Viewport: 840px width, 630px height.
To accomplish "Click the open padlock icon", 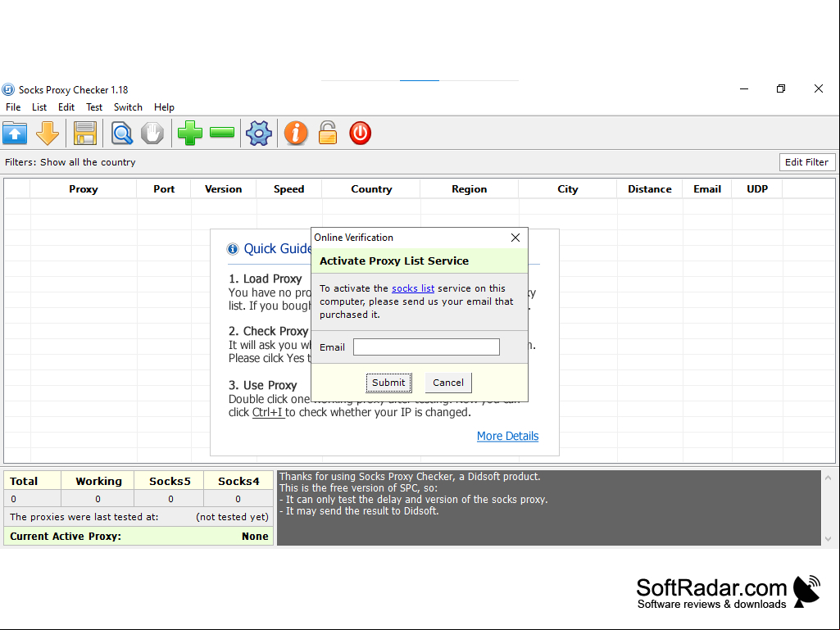I will (328, 133).
